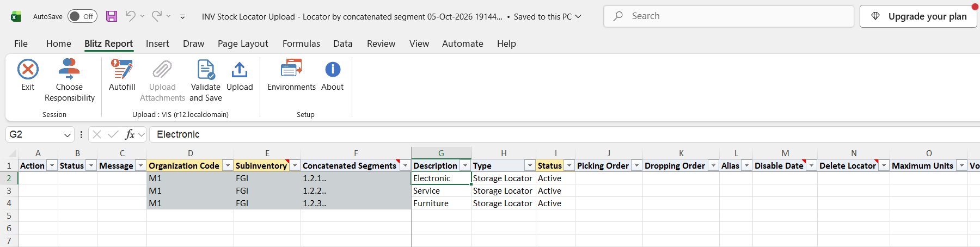This screenshot has width=980, height=247.
Task: Click Upload Attachments paperclip icon
Action: pyautogui.click(x=162, y=70)
